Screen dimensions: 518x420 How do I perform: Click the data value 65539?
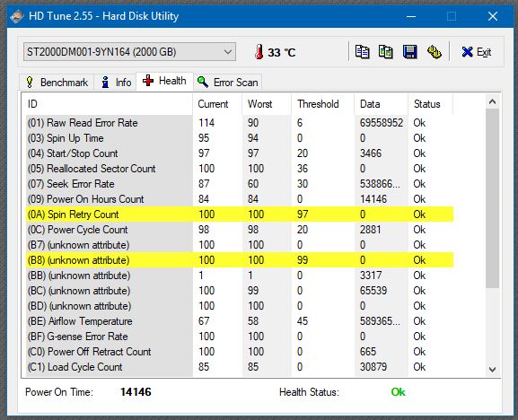[373, 291]
